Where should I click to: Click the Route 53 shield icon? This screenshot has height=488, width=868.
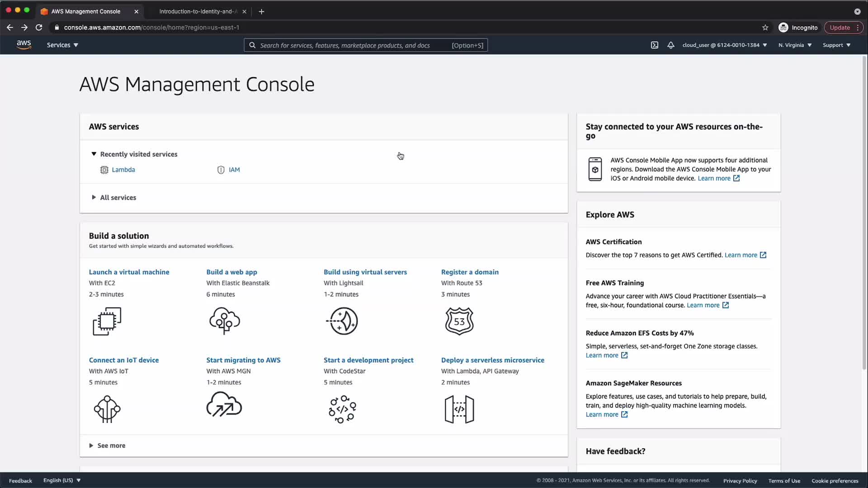459,321
